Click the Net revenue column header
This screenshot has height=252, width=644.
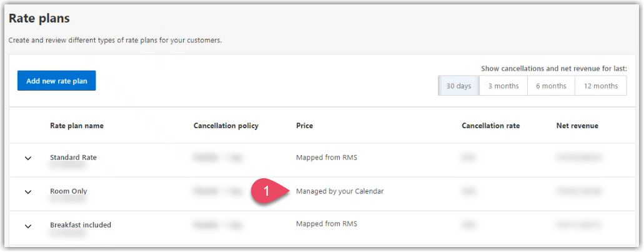point(577,126)
